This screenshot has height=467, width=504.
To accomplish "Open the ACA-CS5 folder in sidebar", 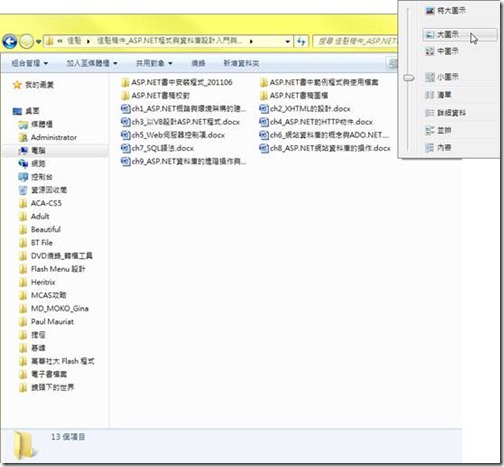I will [40, 203].
